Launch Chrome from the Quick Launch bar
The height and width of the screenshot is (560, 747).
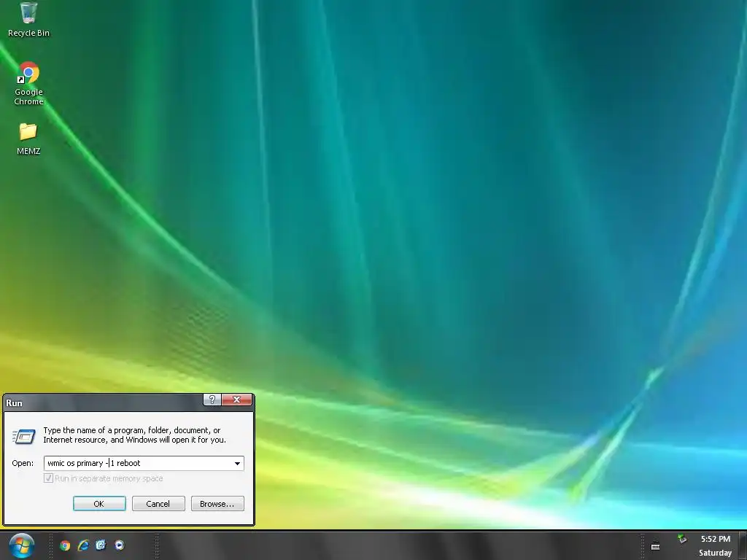point(65,545)
